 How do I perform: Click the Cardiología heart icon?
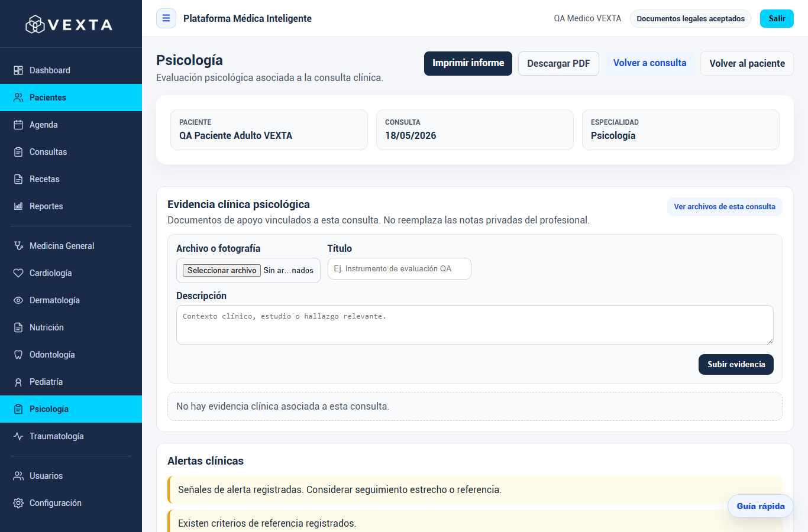point(18,273)
